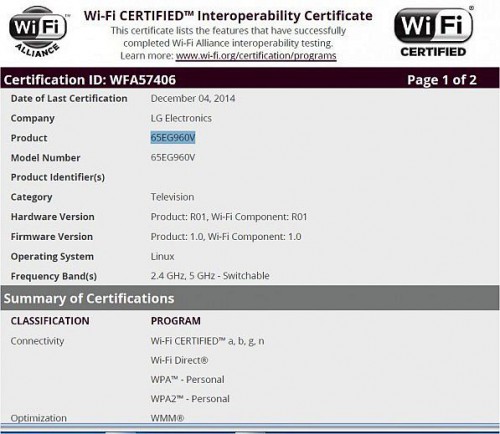Click the Wi-Fi Direct® program entry
The width and height of the screenshot is (500, 434).
pos(179,360)
